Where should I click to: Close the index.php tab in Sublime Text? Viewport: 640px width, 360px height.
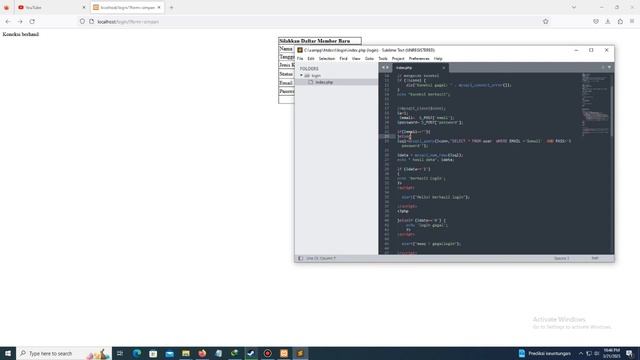tap(444, 68)
